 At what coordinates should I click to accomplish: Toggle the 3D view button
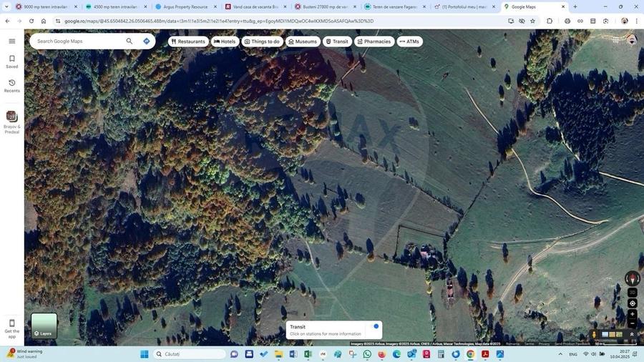tap(632, 292)
